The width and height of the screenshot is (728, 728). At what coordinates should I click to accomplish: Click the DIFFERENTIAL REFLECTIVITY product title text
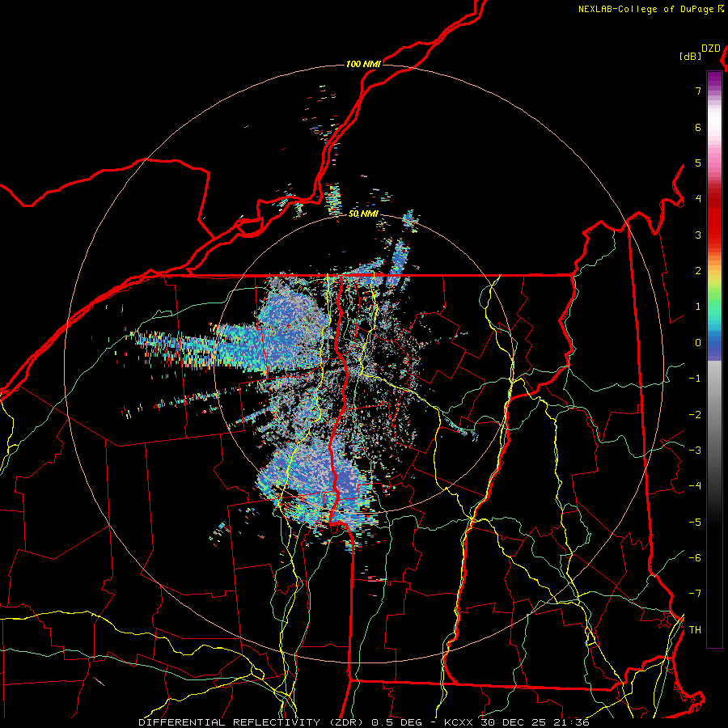tap(230, 722)
